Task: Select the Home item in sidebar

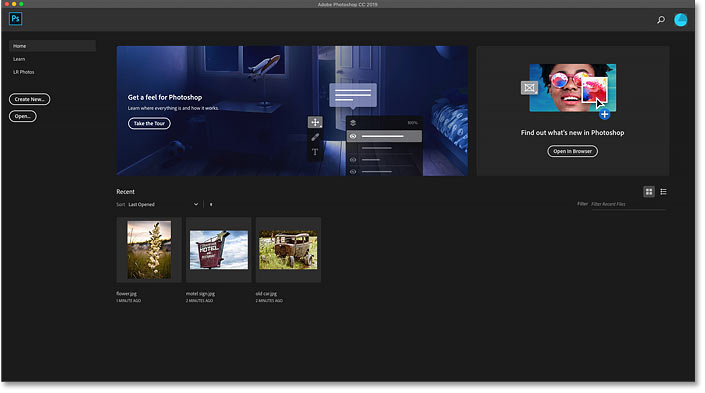Action: pos(52,46)
